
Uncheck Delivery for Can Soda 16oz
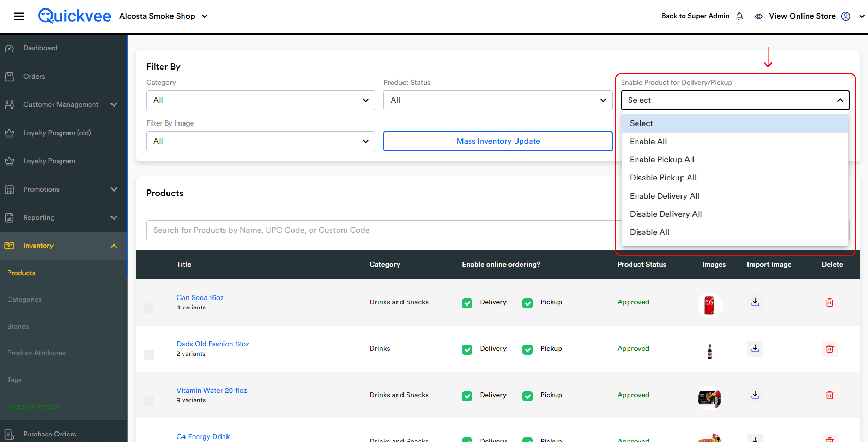tap(467, 303)
